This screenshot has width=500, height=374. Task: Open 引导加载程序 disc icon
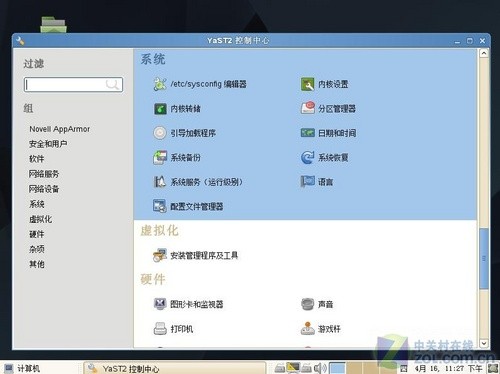pyautogui.click(x=160, y=133)
